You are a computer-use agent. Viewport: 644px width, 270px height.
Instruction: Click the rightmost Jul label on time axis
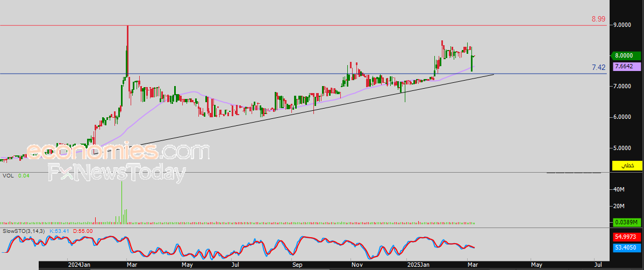pyautogui.click(x=598, y=265)
